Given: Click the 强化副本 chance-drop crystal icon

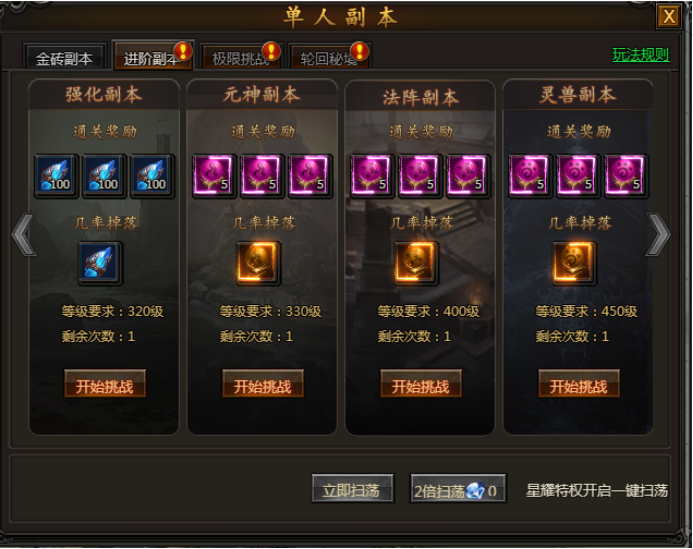Looking at the screenshot, I should click(x=100, y=263).
